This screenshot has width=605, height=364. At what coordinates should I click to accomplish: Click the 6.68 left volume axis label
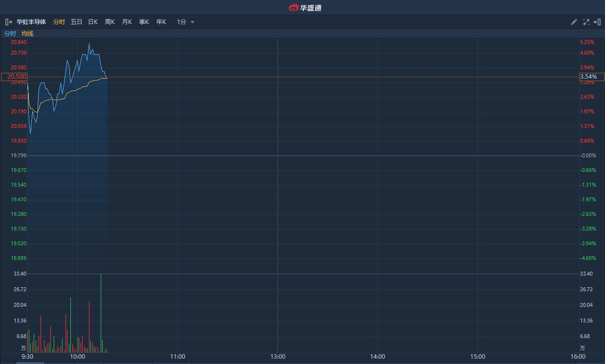(x=22, y=336)
